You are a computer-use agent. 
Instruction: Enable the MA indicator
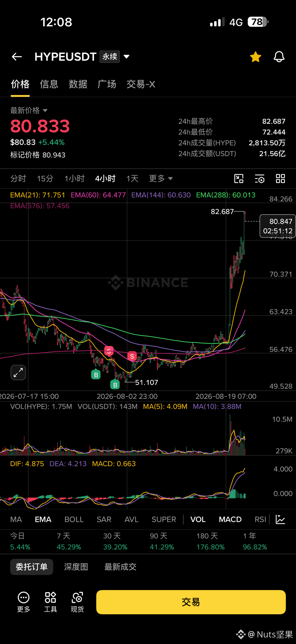coord(16,519)
